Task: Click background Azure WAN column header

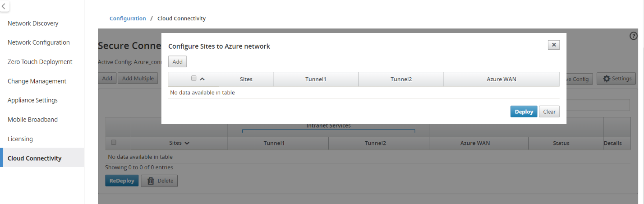Action: (x=479, y=143)
